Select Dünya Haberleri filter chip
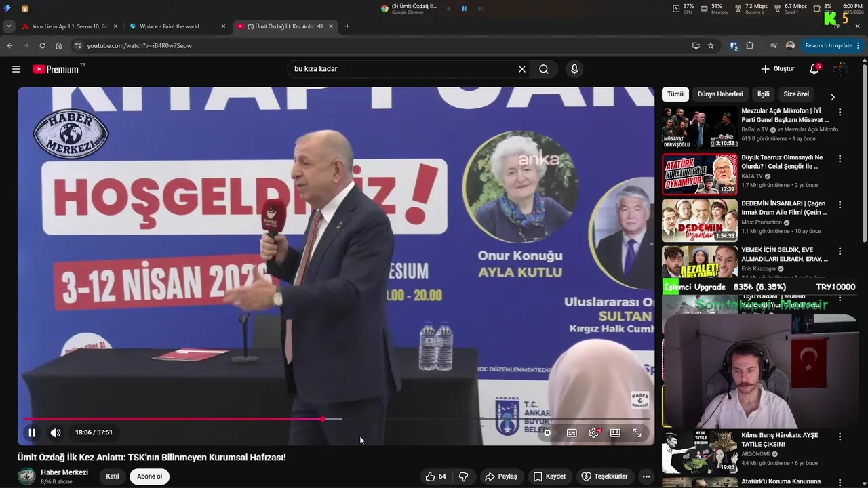The height and width of the screenshot is (488, 868). coord(720,94)
